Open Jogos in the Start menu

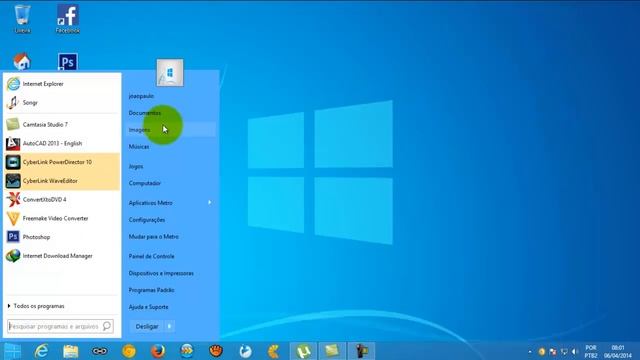(136, 166)
